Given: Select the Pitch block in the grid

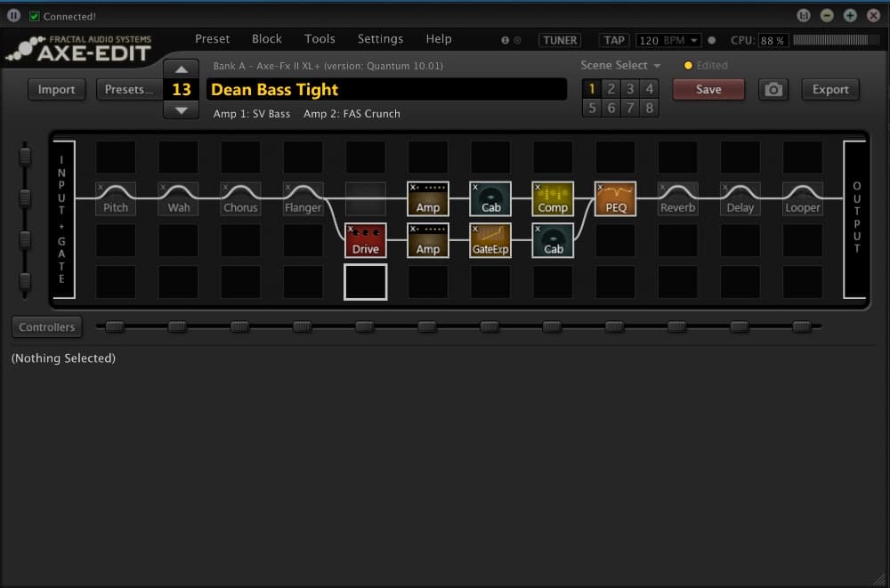Looking at the screenshot, I should (x=116, y=198).
